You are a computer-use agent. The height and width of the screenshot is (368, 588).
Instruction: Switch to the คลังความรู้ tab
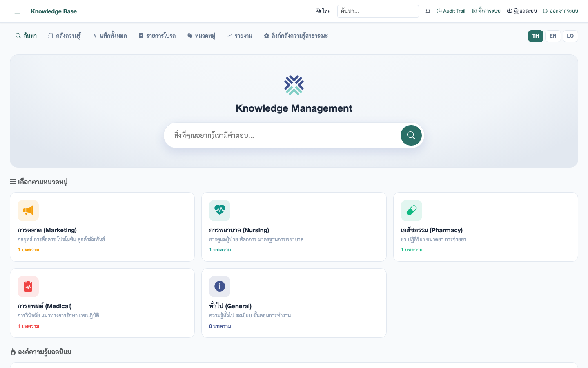[65, 36]
